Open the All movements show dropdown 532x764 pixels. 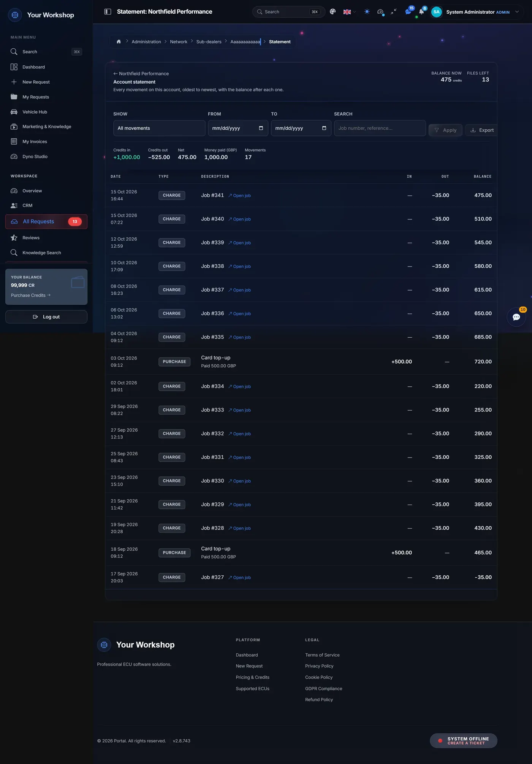coord(159,128)
